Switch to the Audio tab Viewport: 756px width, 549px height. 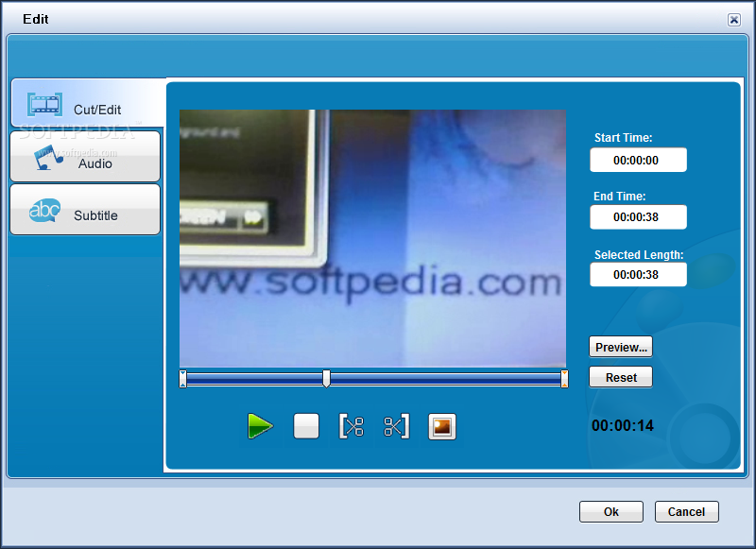pos(85,156)
